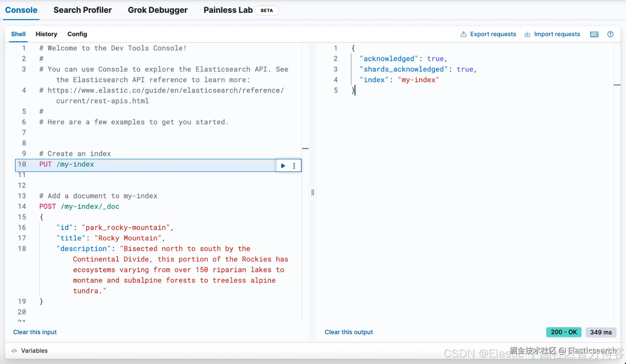Open the Grok Debugger tab
This screenshot has width=626, height=364.
158,10
